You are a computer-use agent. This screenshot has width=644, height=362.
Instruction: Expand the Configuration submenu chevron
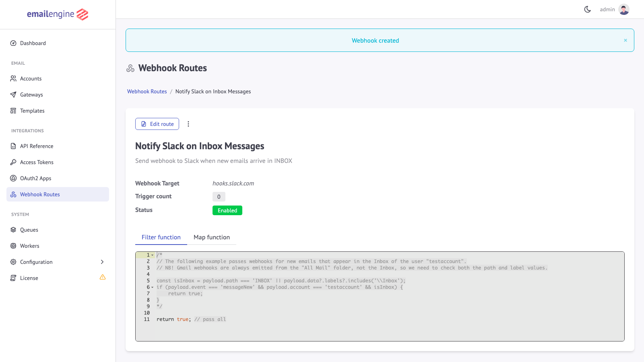(102, 262)
